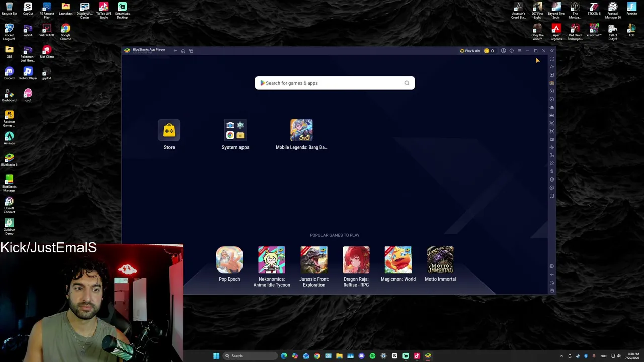Click the volume icon in BlueStacks sidebar
The image size is (644, 362).
tap(552, 67)
